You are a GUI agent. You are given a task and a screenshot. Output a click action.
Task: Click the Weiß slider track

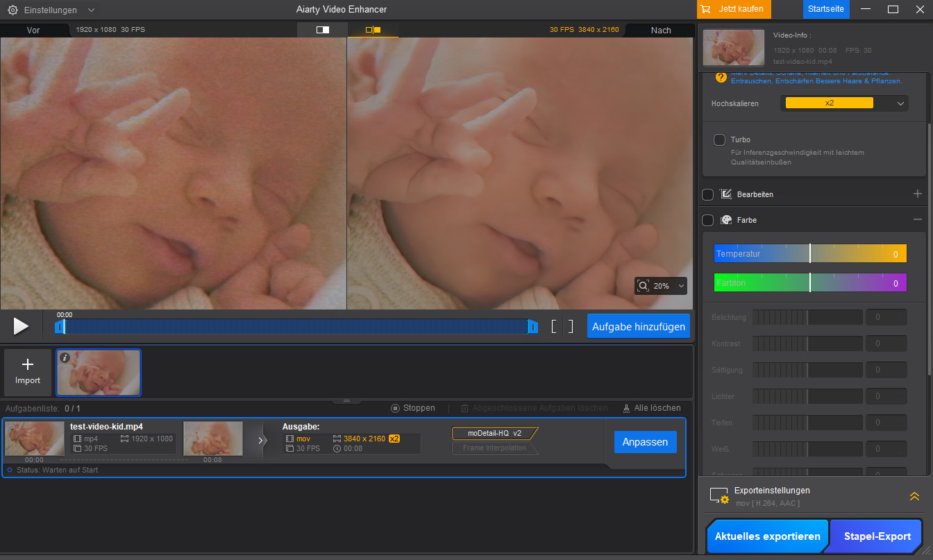(x=807, y=449)
